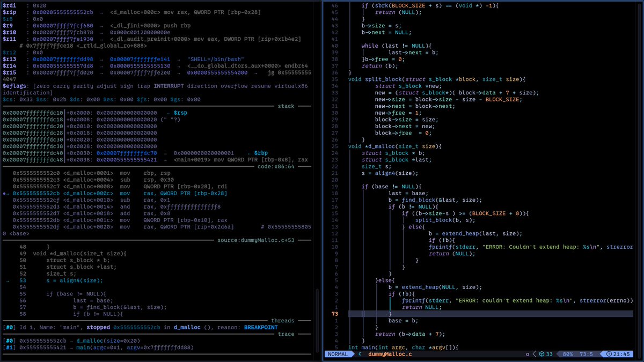Click 'b->next = NULL;' line in vim
The width and height of the screenshot is (644, 362).
(x=386, y=32)
